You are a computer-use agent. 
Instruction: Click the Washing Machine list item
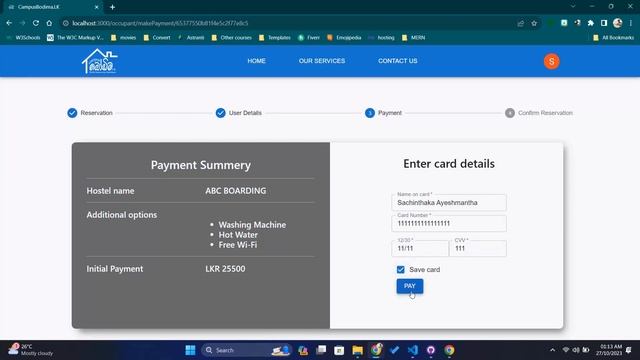(x=252, y=224)
